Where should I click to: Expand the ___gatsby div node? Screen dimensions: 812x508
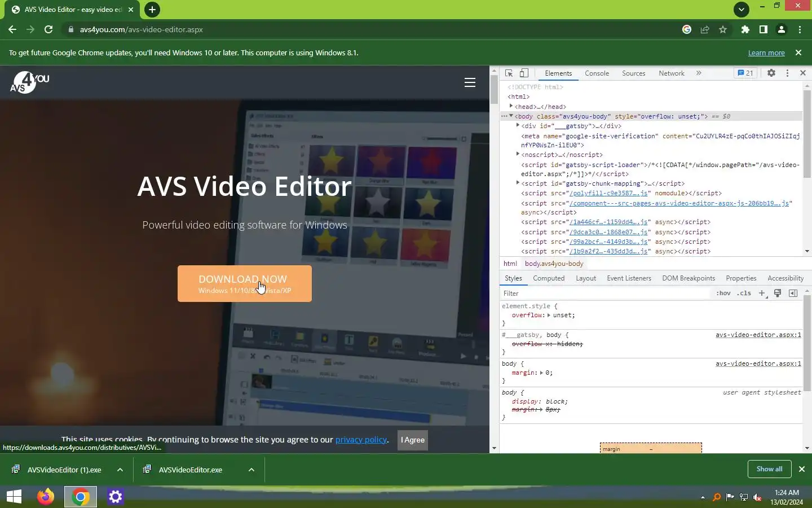pos(518,126)
